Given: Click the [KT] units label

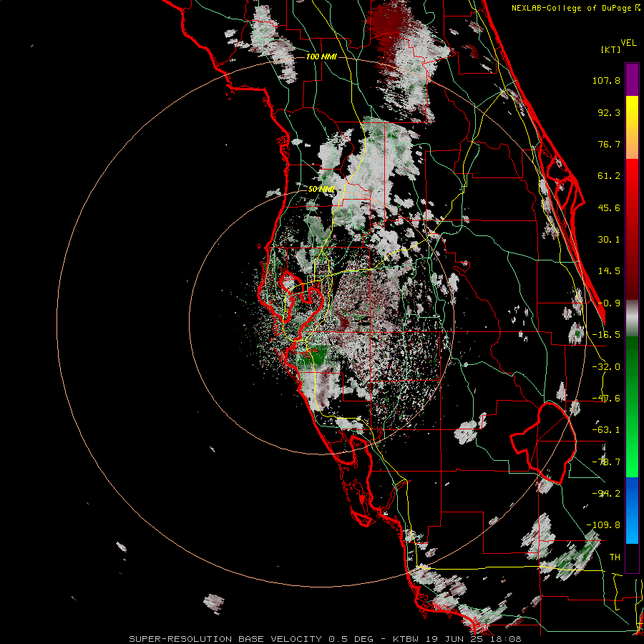Looking at the screenshot, I should coord(610,49).
